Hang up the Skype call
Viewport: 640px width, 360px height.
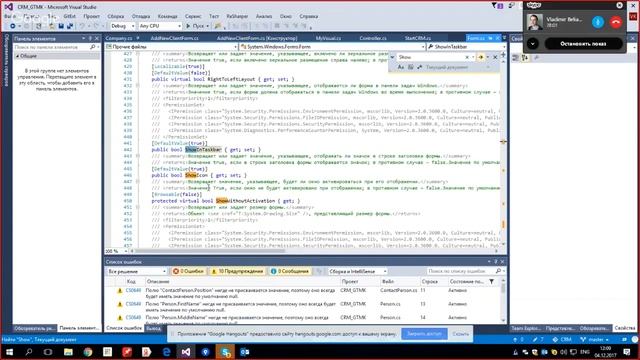(x=616, y=22)
